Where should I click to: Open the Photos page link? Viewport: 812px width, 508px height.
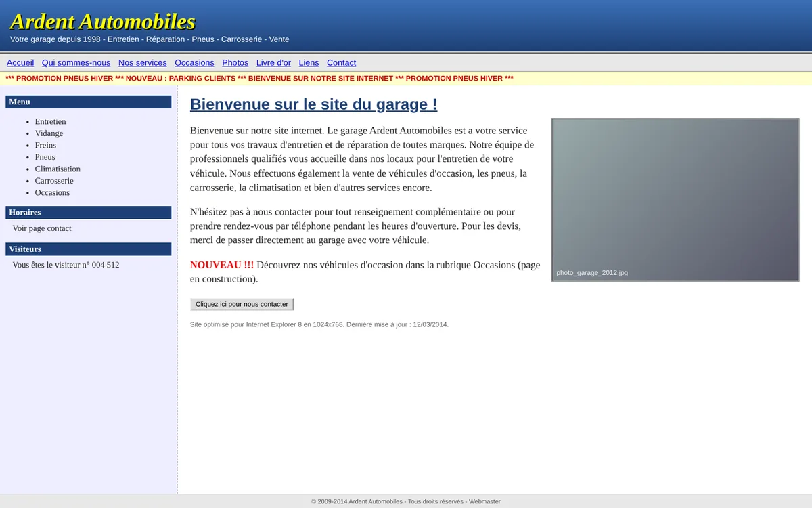point(235,62)
